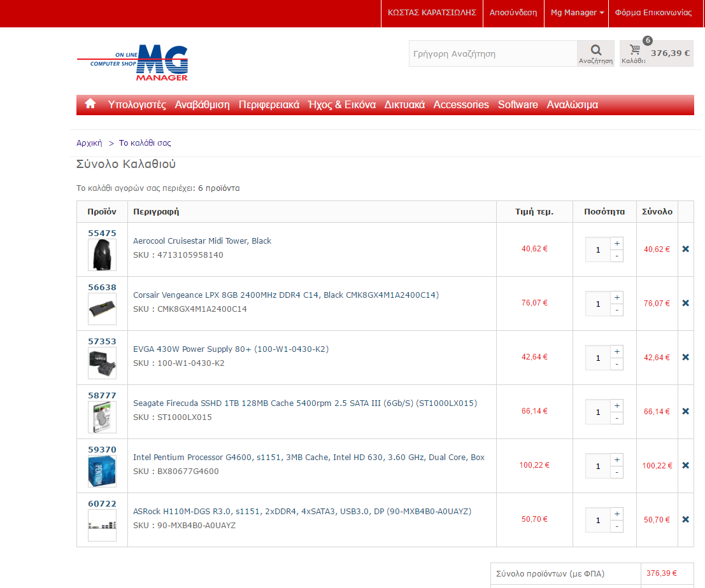Open the Περιφερειακά menu

pyautogui.click(x=269, y=104)
